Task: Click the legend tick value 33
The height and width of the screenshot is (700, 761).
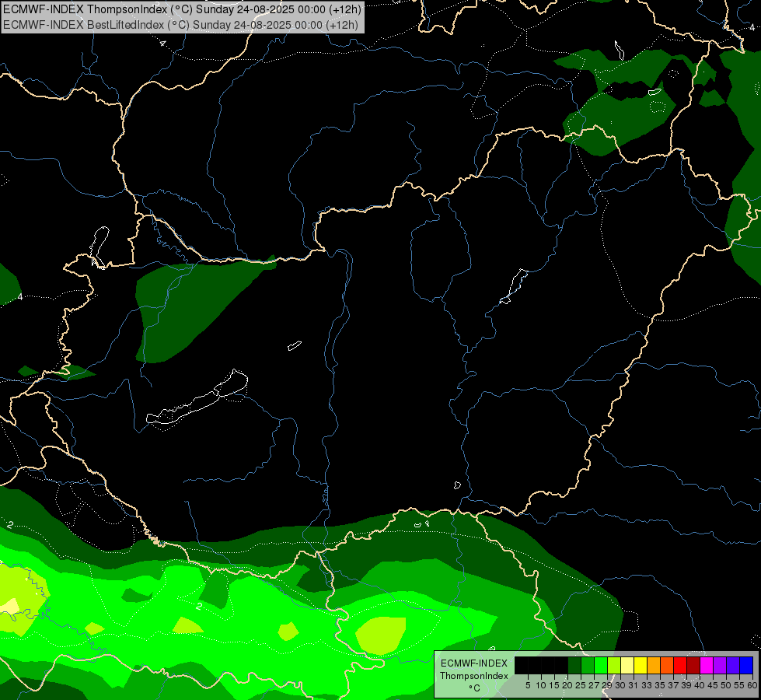Action: [647, 685]
